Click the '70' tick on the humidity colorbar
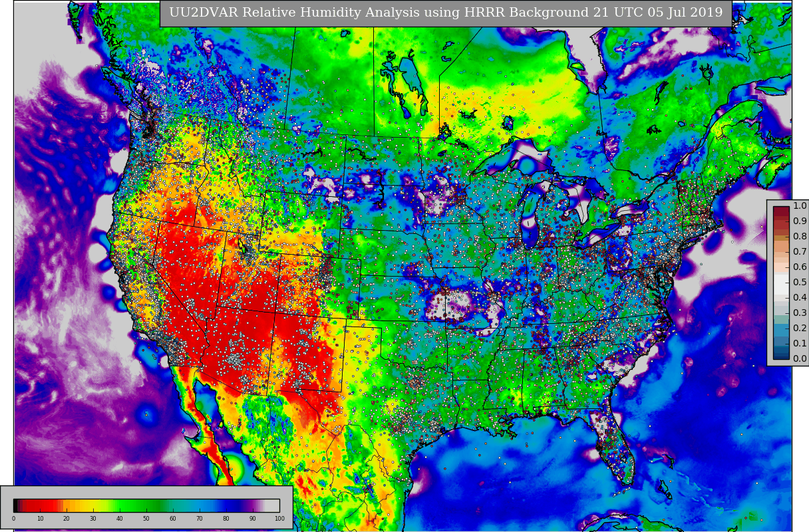This screenshot has height=532, width=809. click(200, 519)
